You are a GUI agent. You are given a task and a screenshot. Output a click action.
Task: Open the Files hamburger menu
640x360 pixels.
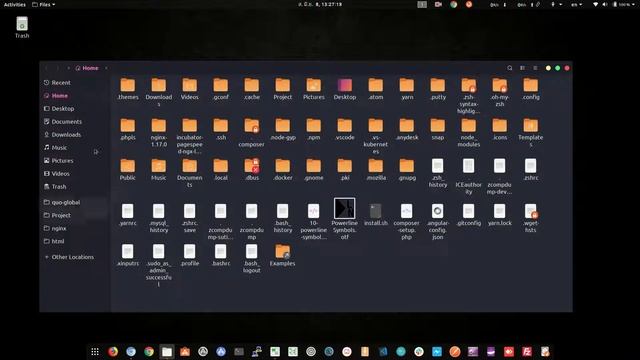535,68
